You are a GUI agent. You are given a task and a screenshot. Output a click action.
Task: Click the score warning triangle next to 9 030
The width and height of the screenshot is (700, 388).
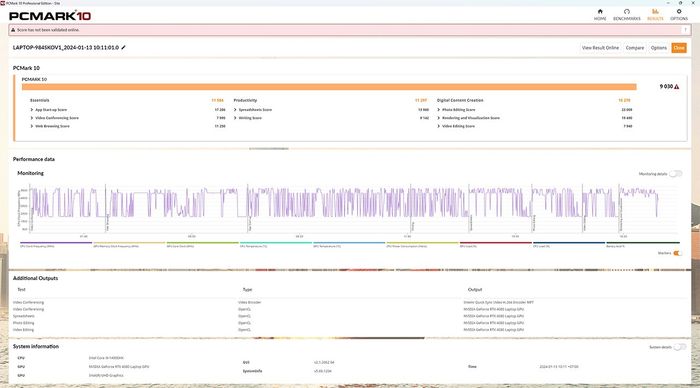click(x=677, y=87)
